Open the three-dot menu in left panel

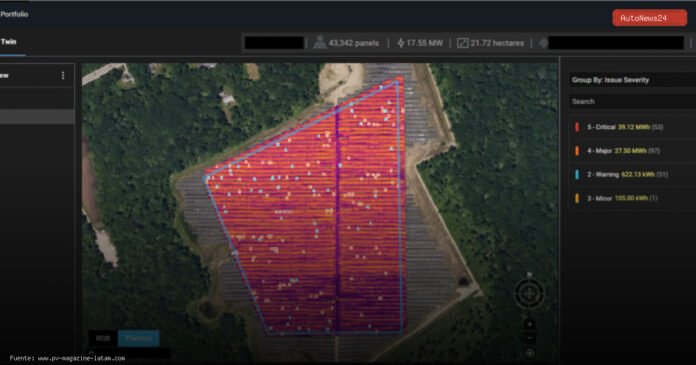click(63, 75)
